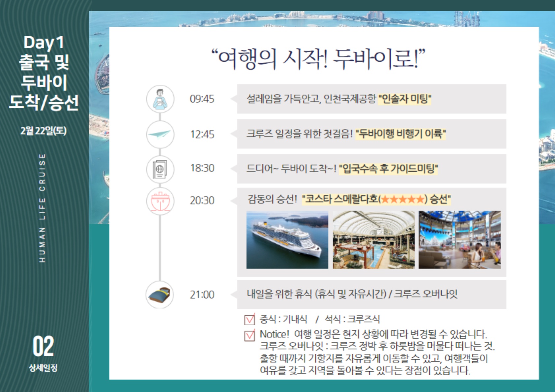Click the highlighted "두바이행 비행기 이륙" text
This screenshot has height=392, width=555.
400,134
